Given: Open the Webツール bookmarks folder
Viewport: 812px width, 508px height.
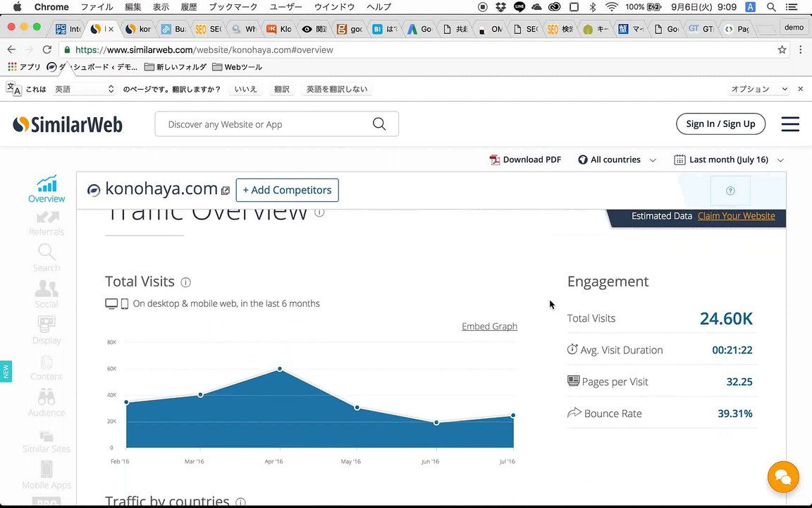Looking at the screenshot, I should [x=237, y=67].
